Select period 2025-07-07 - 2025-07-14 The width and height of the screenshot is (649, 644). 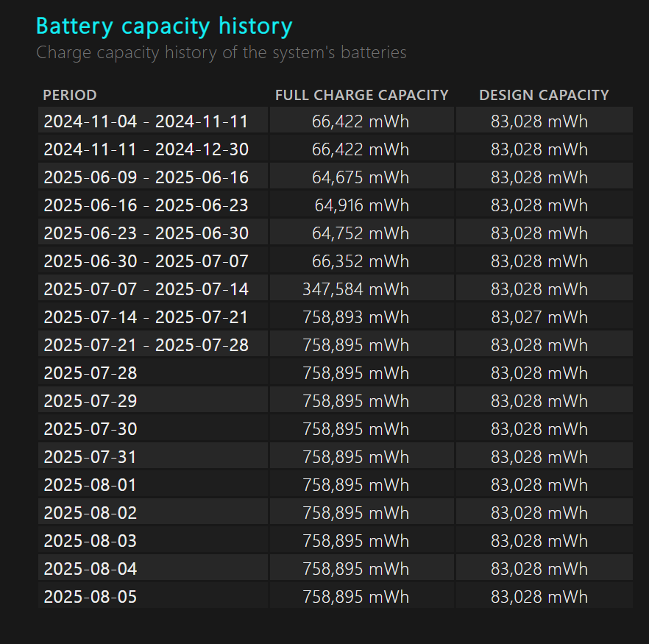coord(146,289)
